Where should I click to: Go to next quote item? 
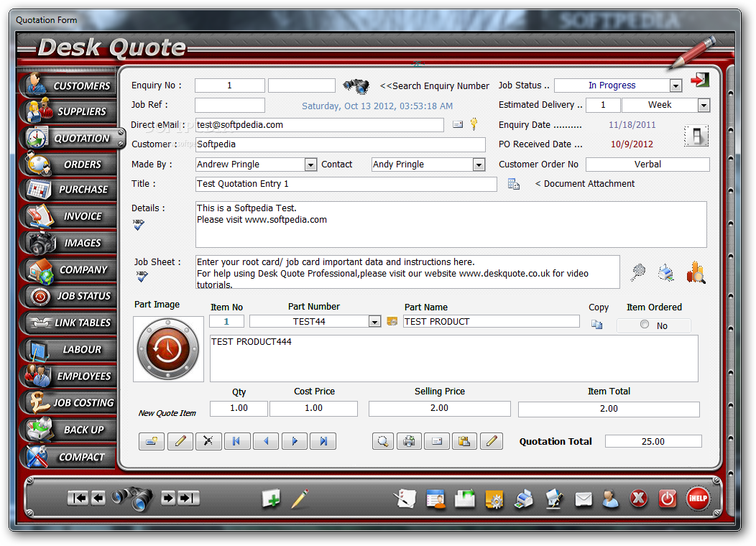pos(295,441)
